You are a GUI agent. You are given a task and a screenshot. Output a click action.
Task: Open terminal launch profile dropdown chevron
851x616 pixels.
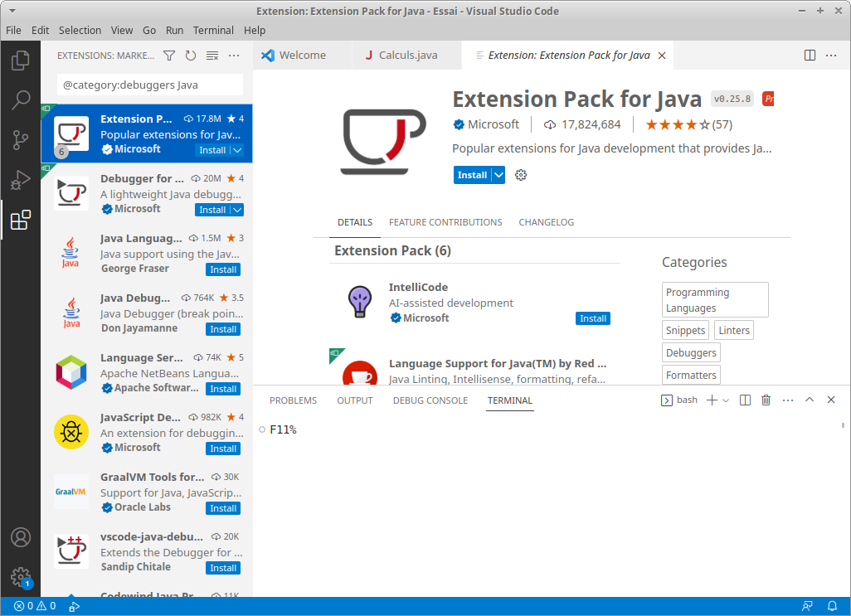(x=726, y=400)
